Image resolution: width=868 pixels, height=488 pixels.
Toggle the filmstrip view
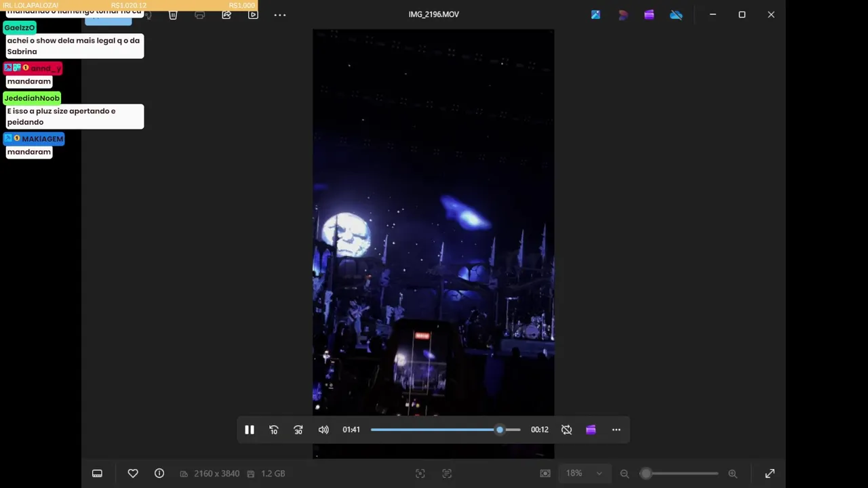(98, 474)
